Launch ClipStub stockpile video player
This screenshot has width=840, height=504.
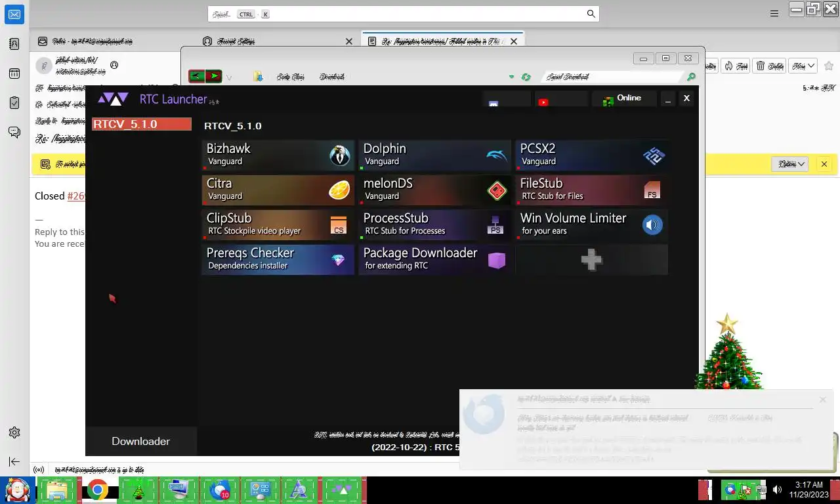(278, 225)
